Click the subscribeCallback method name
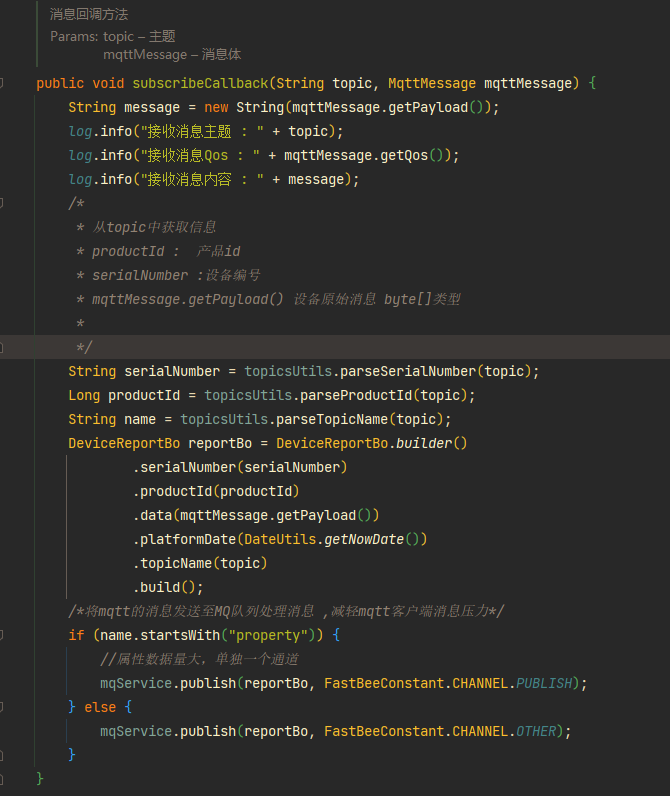This screenshot has height=796, width=670. 200,83
